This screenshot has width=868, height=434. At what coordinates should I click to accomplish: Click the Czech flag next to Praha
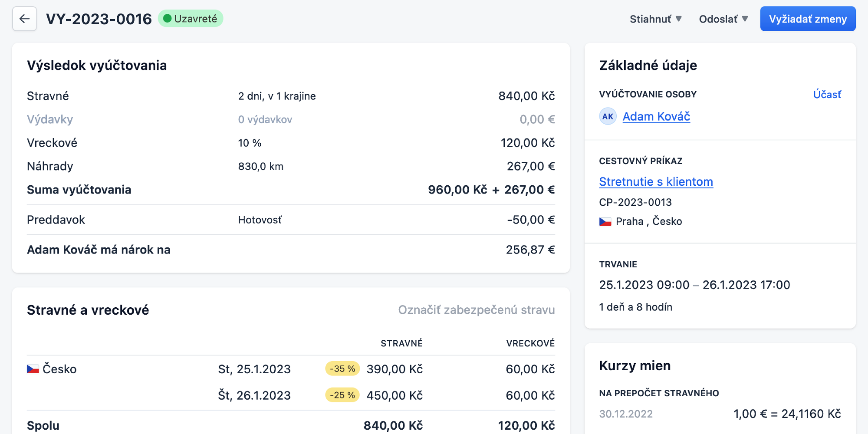(x=605, y=222)
